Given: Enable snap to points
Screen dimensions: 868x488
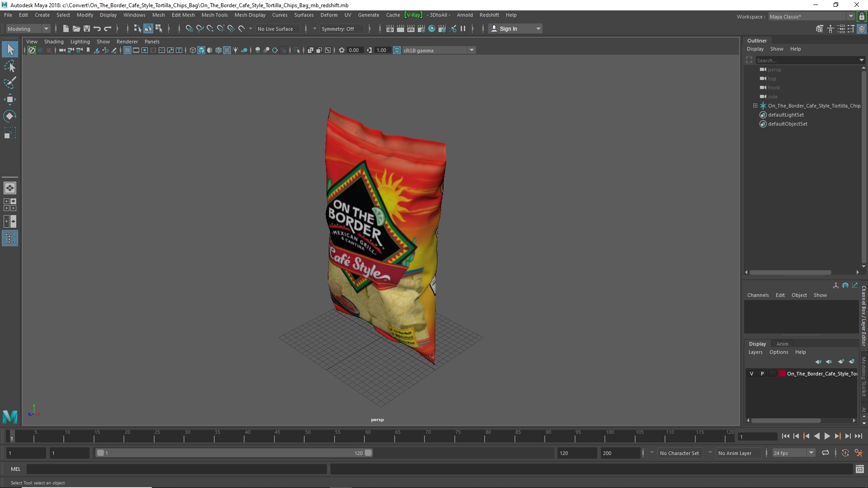Looking at the screenshot, I should point(210,28).
